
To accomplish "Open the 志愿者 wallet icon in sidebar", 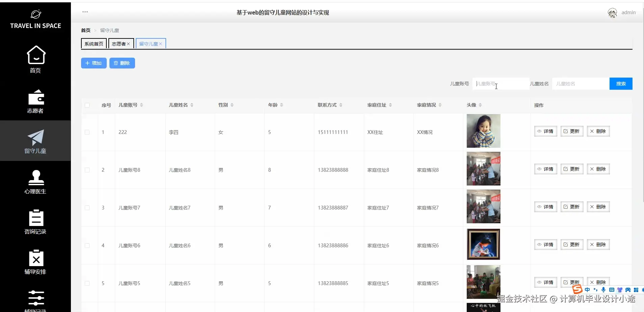I will click(x=36, y=97).
